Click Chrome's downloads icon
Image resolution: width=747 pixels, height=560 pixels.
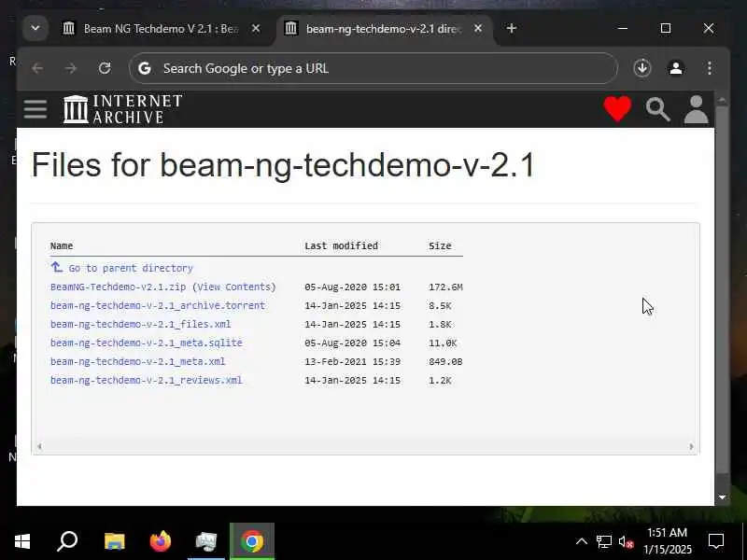(642, 68)
